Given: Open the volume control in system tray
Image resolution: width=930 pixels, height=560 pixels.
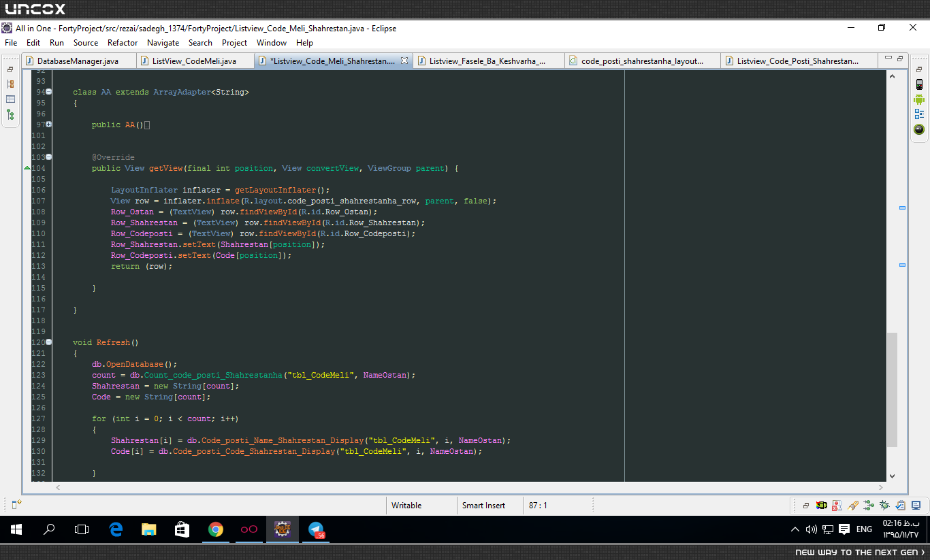Looking at the screenshot, I should coord(812,529).
